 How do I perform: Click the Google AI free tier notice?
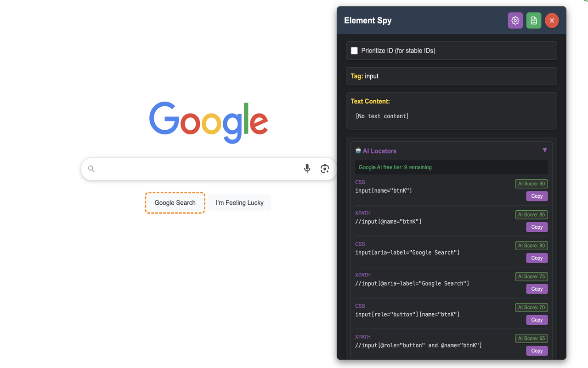451,167
